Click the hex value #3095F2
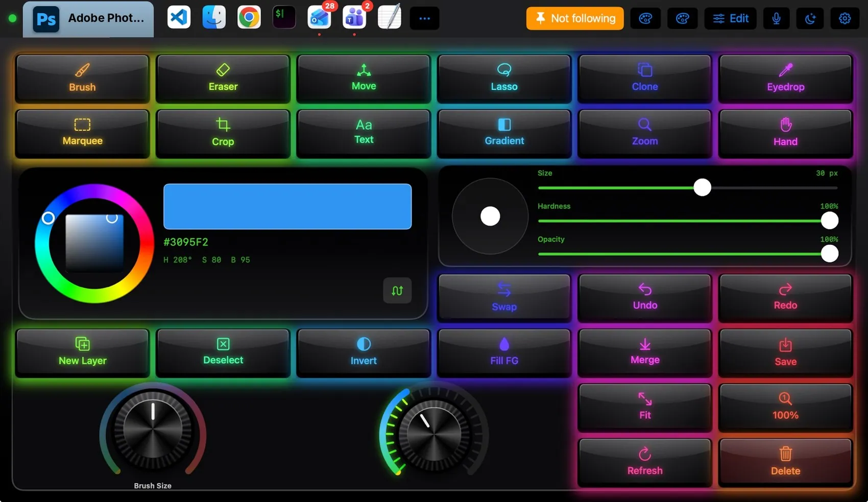The width and height of the screenshot is (868, 502). 186,242
